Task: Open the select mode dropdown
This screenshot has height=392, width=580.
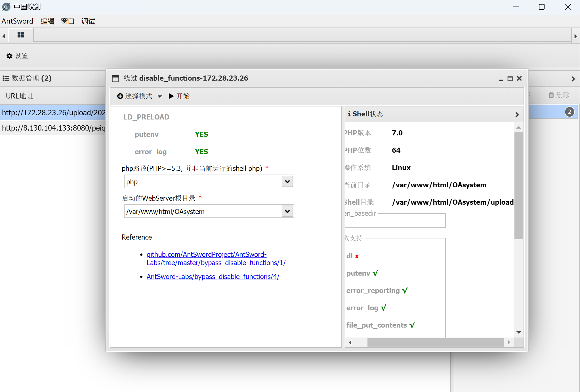Action: coord(139,96)
